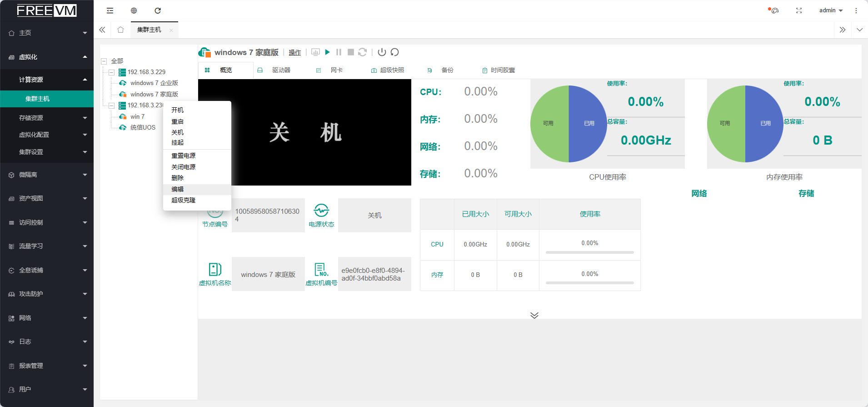Expand the 报表管理 sidebar menu
The image size is (868, 407).
pos(47,366)
